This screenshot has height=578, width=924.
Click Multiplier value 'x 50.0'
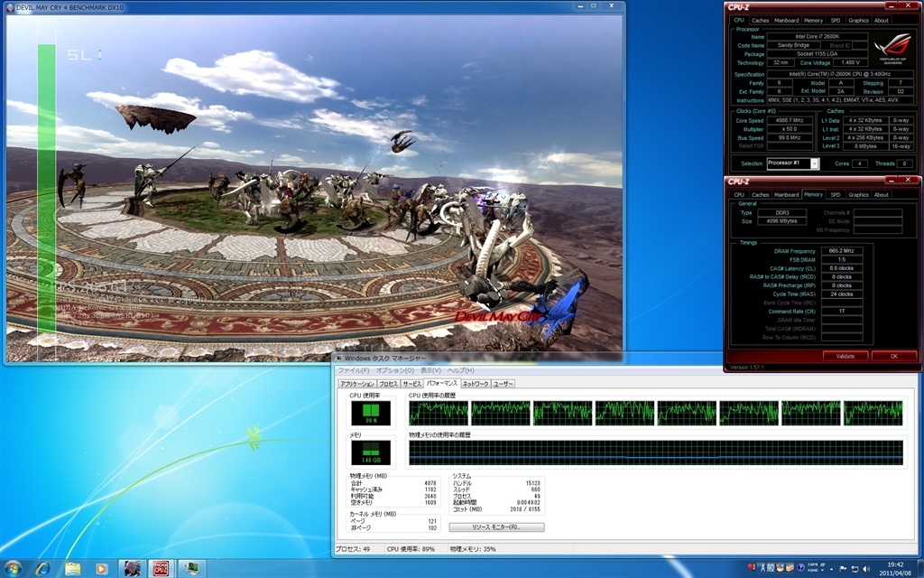tap(790, 129)
